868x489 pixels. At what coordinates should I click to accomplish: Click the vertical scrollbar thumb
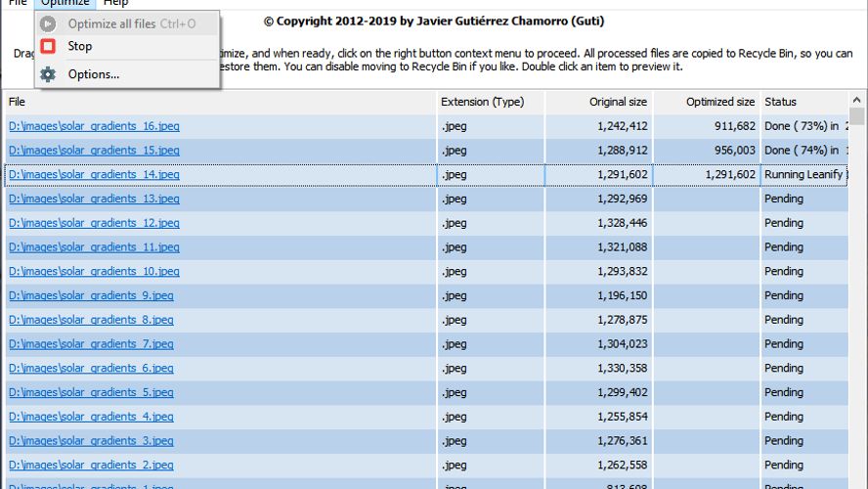[x=857, y=117]
